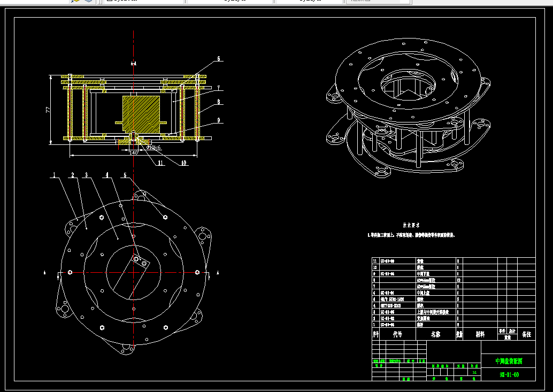
Task: Click the layer states icon beside it
Action: coord(88,1)
